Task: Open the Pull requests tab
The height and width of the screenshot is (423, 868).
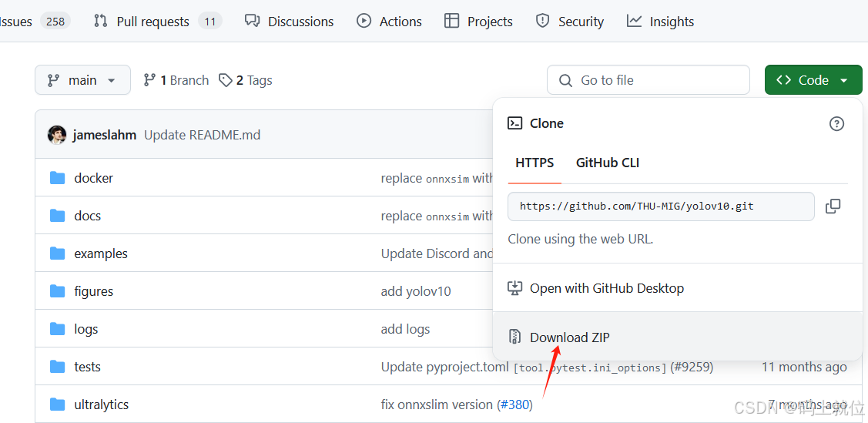Action: click(158, 22)
